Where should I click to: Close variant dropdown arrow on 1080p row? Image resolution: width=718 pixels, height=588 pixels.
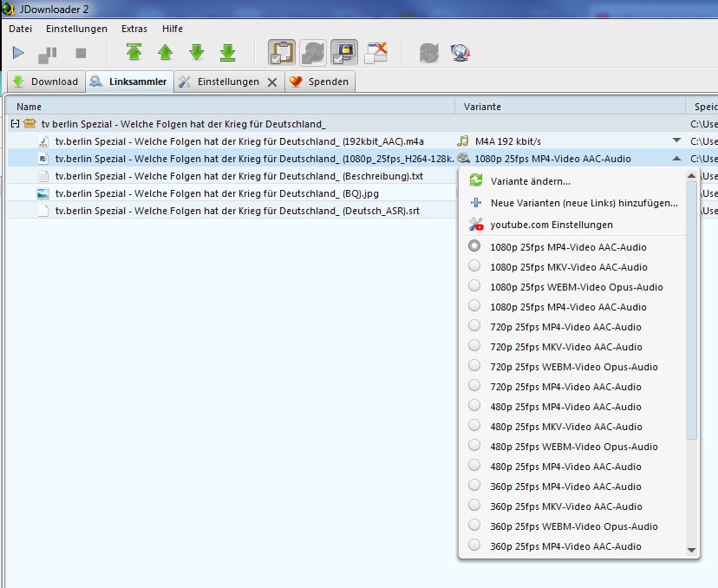pos(676,159)
